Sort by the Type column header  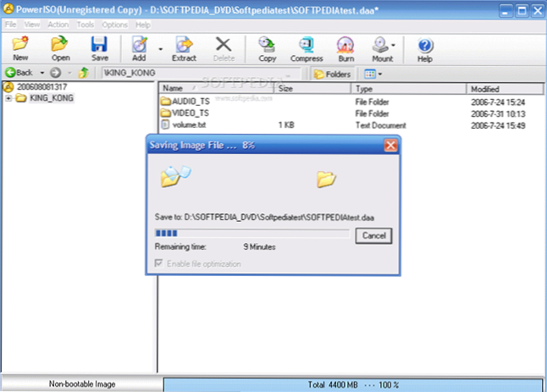408,89
